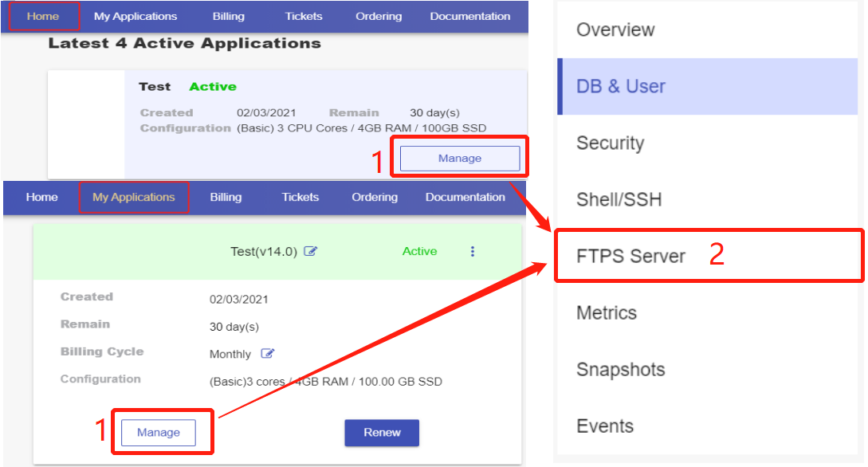Open Snapshots from the sidebar
Screen dimensions: 868x467
[620, 369]
